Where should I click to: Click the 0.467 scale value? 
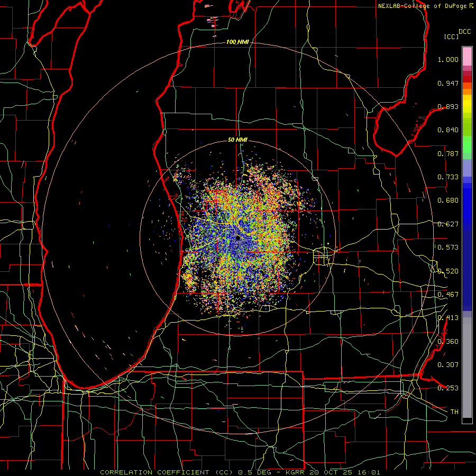(448, 295)
